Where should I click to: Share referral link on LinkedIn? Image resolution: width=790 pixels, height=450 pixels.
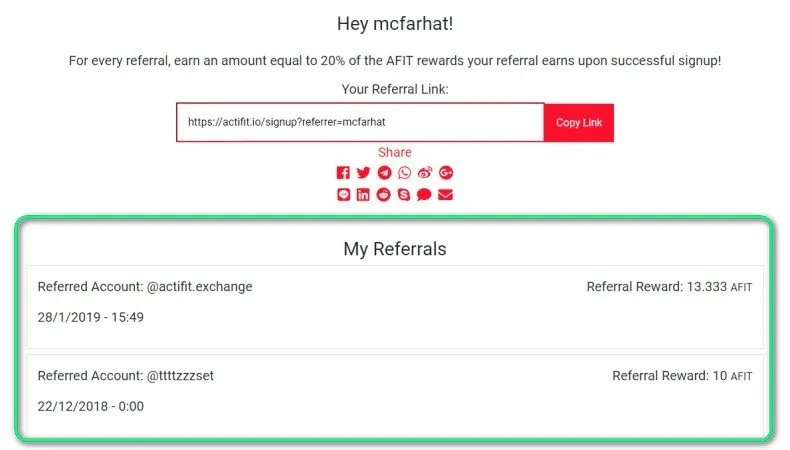(x=364, y=194)
